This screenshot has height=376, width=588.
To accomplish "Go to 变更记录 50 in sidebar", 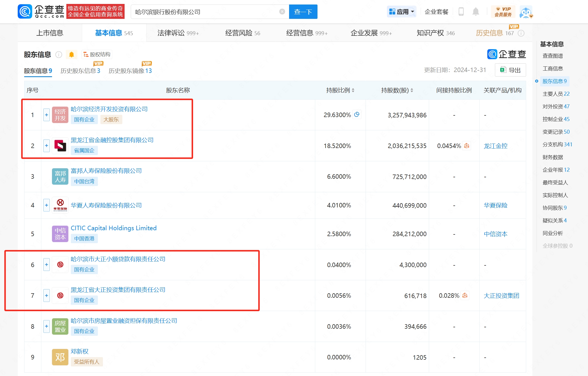I will click(x=556, y=132).
